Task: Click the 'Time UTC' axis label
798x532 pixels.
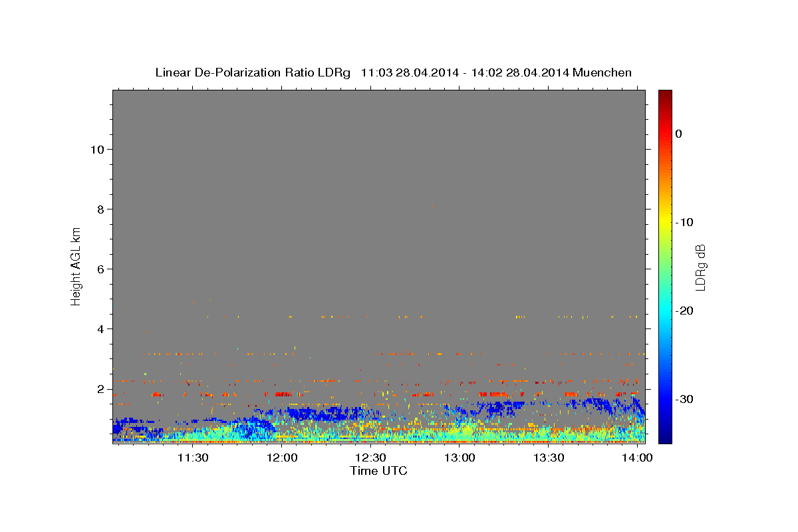Action: (378, 471)
